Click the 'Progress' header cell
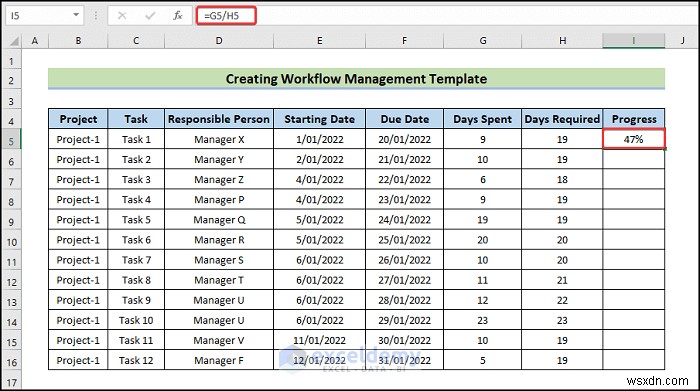 633,119
